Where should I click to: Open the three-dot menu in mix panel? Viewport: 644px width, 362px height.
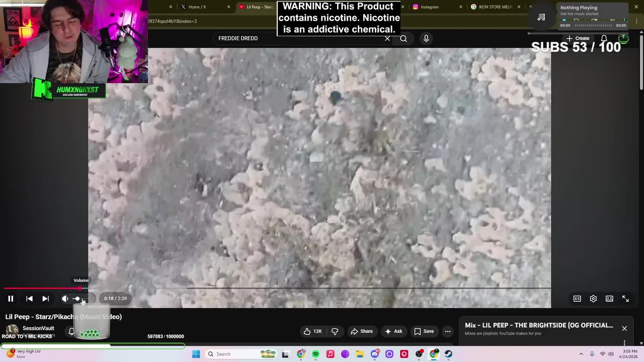point(624,343)
